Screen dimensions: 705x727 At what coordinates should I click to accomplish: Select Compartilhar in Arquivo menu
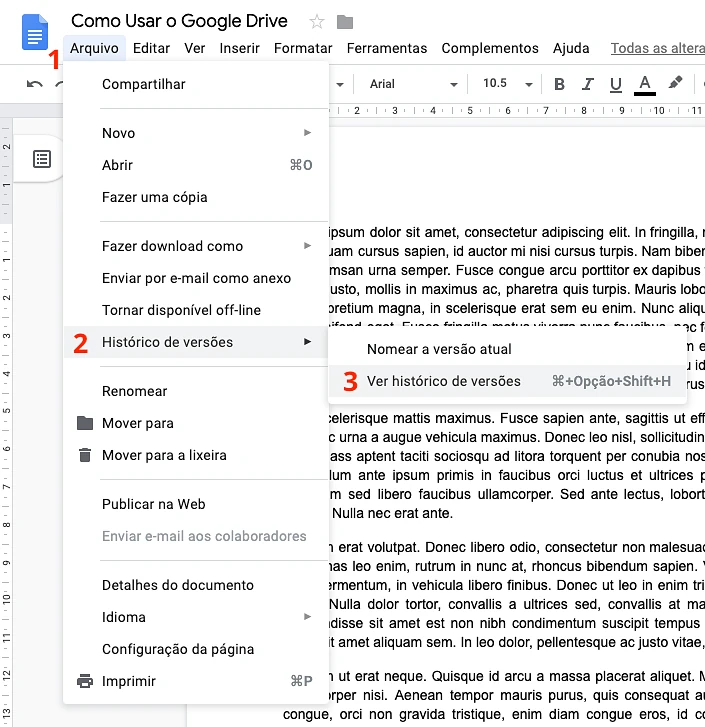point(196,84)
